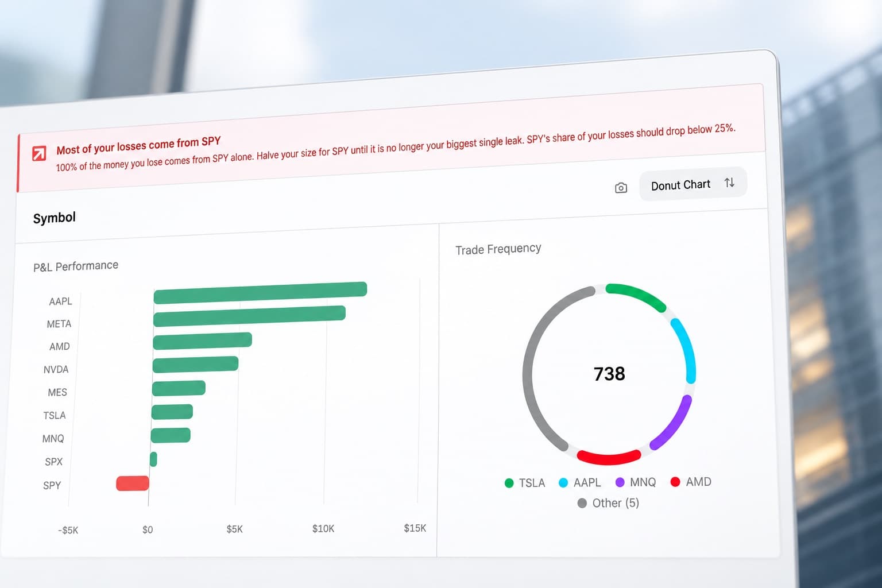882x588 pixels.
Task: Open the Donut Chart type dropdown
Action: point(693,184)
